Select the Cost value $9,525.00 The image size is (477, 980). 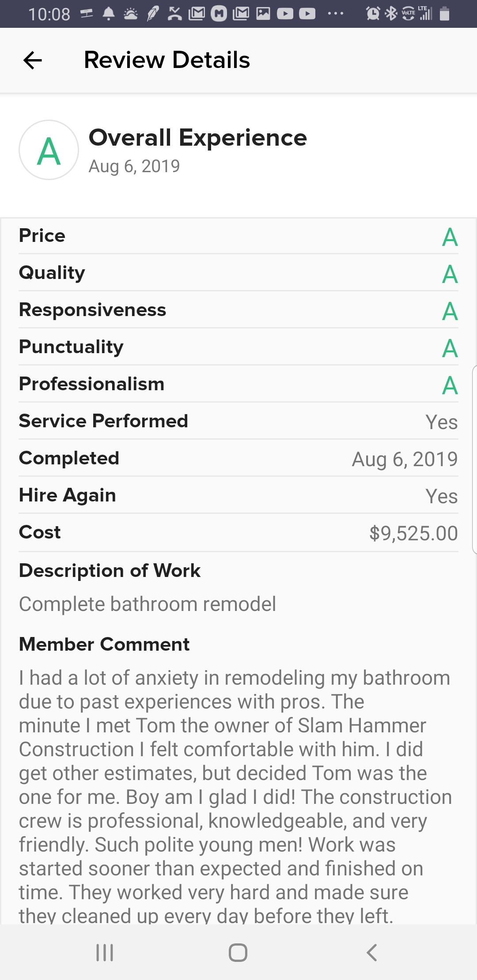[413, 533]
